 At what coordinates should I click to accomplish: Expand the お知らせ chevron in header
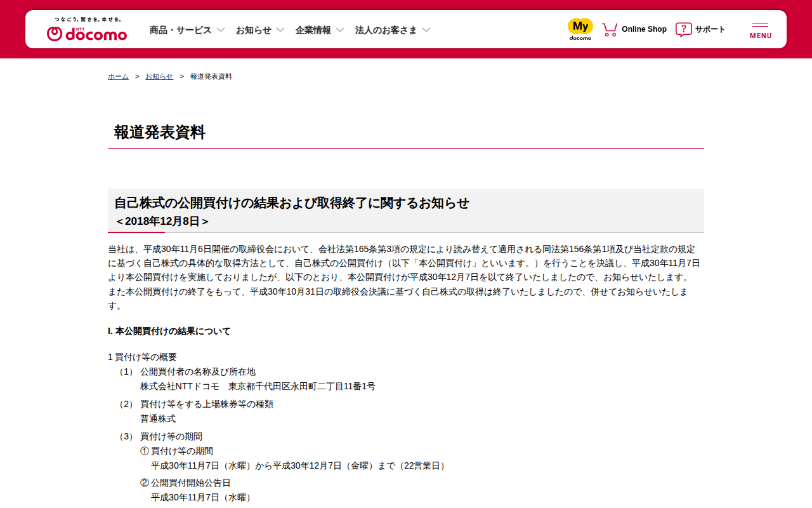pyautogui.click(x=280, y=30)
